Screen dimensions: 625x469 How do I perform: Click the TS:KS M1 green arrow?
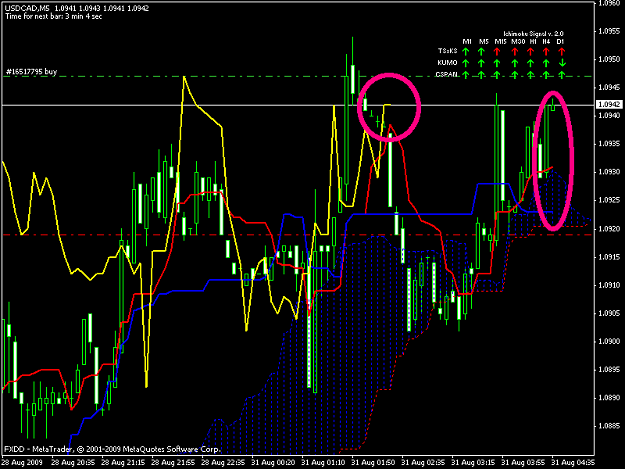pyautogui.click(x=466, y=51)
